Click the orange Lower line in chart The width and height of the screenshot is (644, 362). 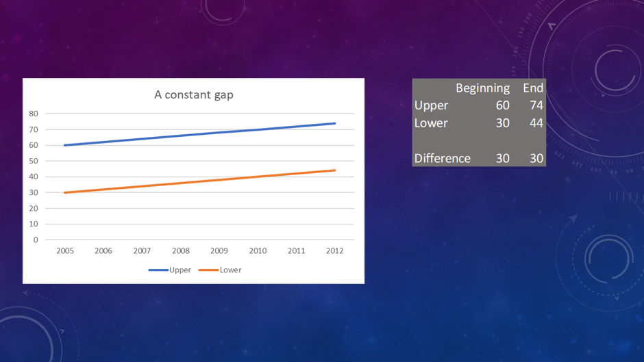200,181
